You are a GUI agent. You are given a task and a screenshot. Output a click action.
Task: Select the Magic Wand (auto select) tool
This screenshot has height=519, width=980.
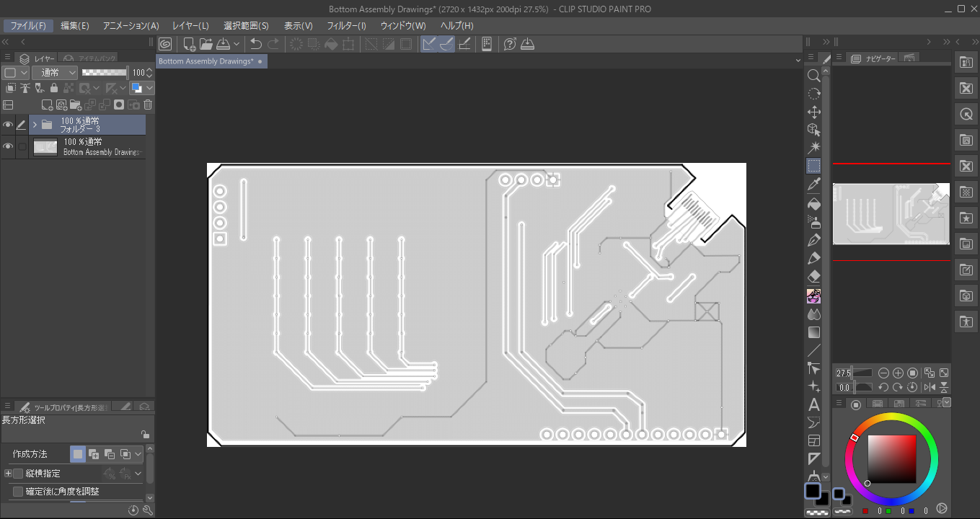(x=813, y=148)
